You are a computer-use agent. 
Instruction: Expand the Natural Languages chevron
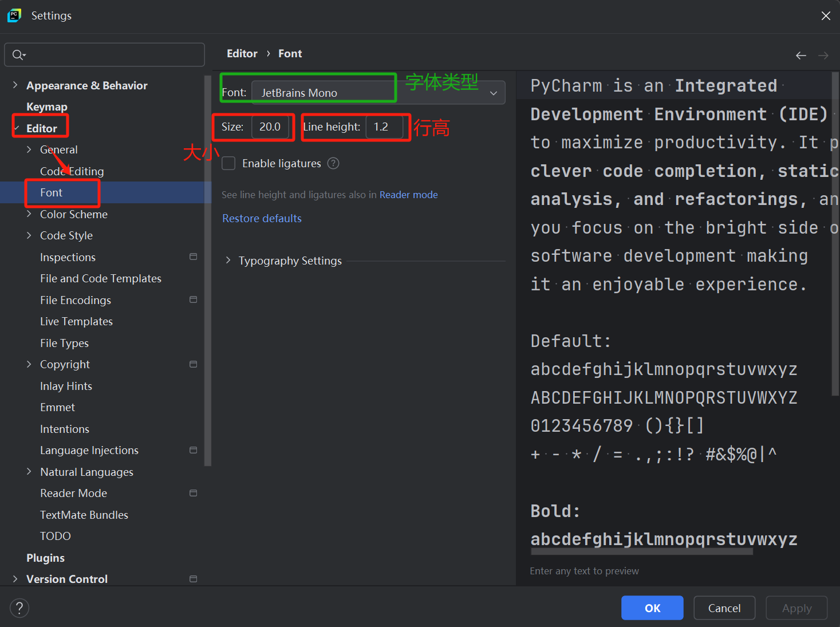pyautogui.click(x=29, y=472)
